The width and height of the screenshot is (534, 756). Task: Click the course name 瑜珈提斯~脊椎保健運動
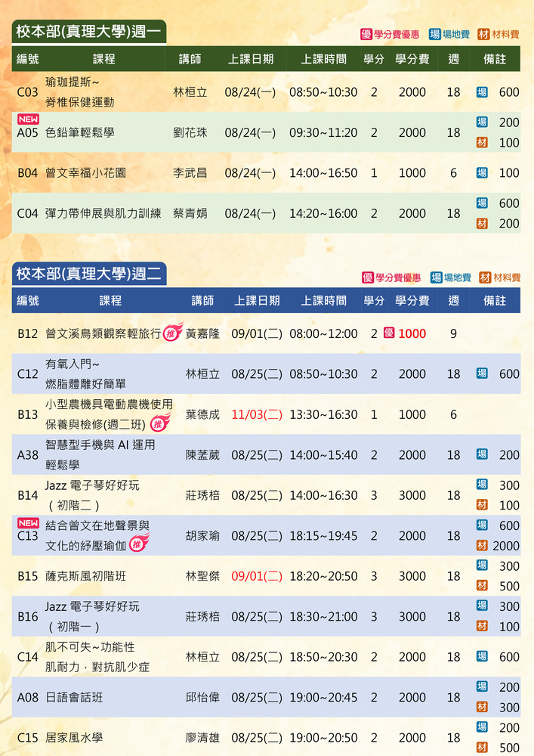[x=79, y=91]
